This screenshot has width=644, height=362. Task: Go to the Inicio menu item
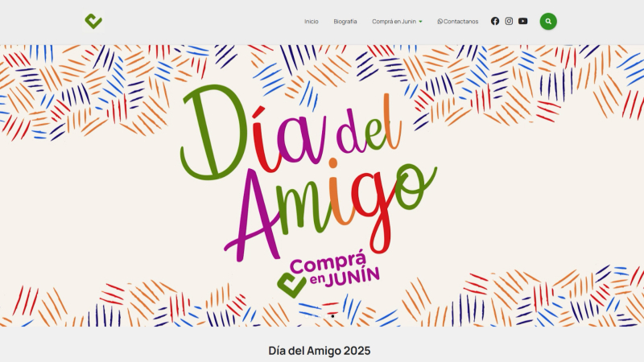click(x=312, y=22)
